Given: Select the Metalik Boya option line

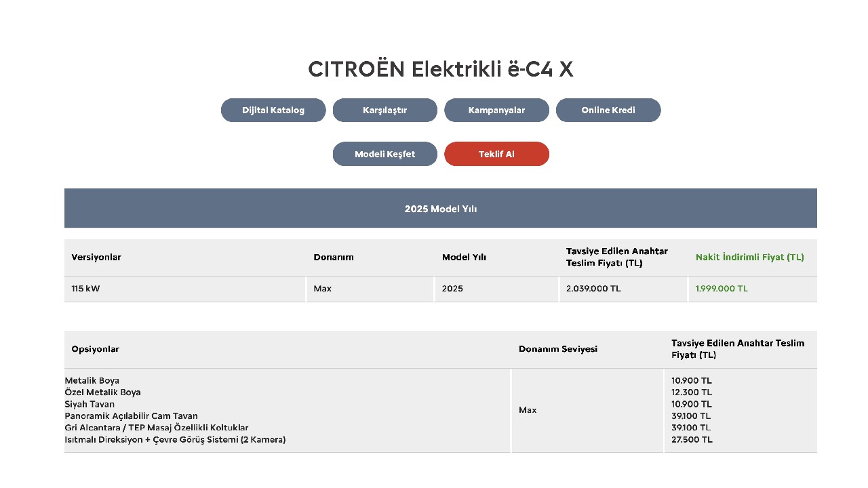Looking at the screenshot, I should coord(92,381).
